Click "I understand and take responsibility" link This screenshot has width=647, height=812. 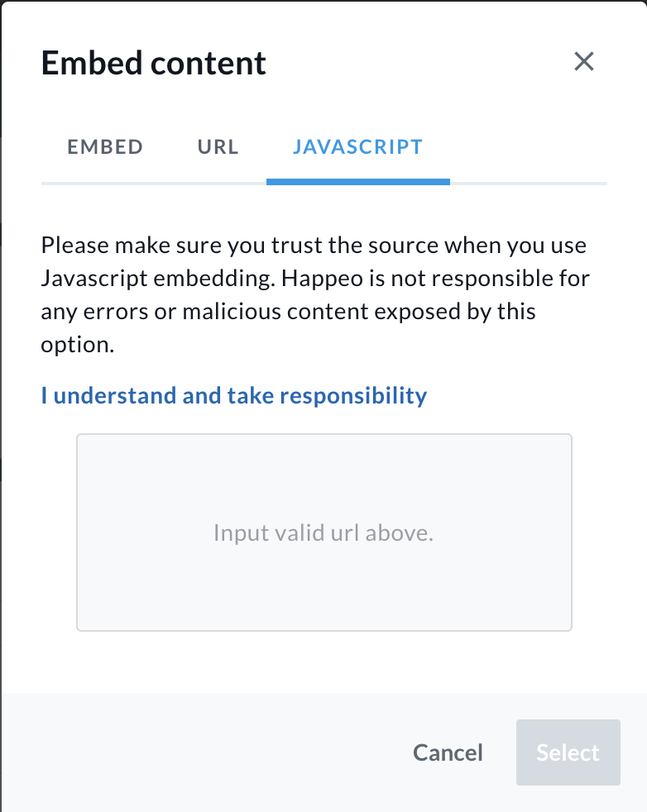[234, 395]
